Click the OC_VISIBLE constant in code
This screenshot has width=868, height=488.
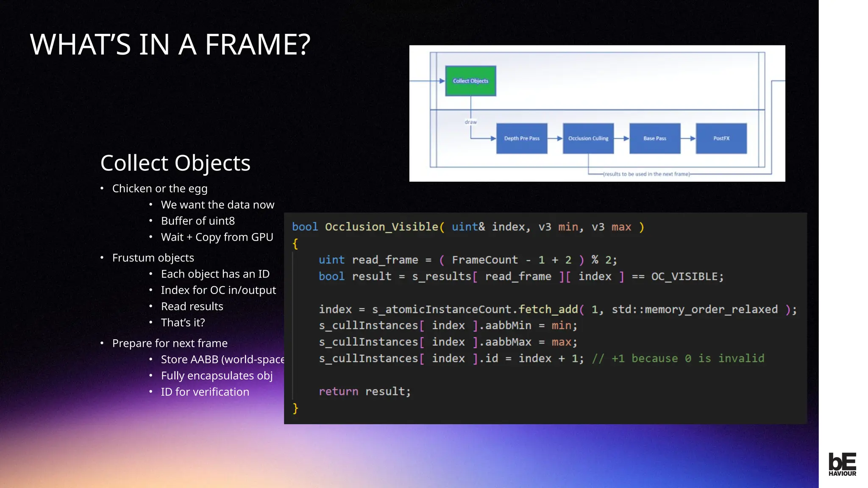tap(684, 277)
